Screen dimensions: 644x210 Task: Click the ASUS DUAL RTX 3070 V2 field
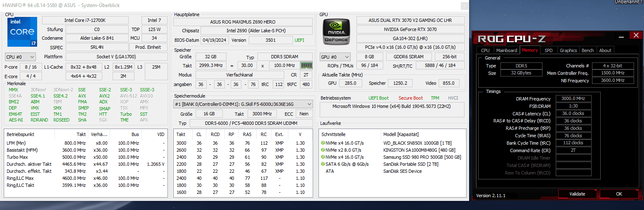pyautogui.click(x=410, y=20)
